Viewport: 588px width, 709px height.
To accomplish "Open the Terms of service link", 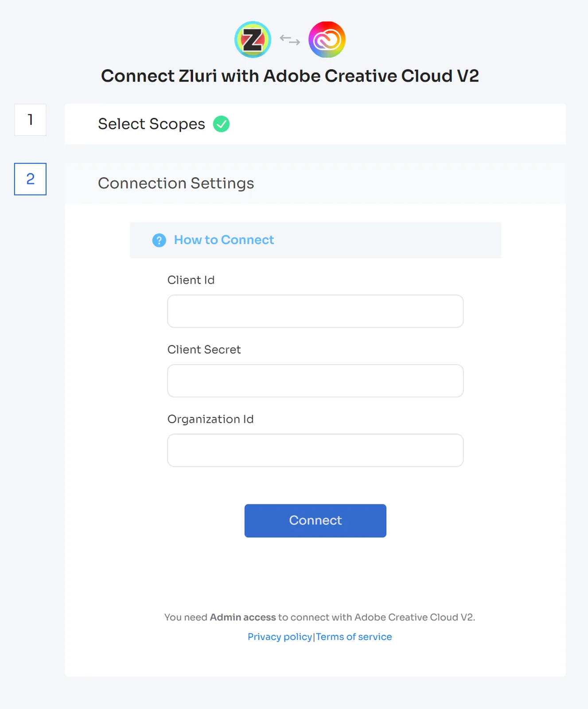I will point(354,637).
